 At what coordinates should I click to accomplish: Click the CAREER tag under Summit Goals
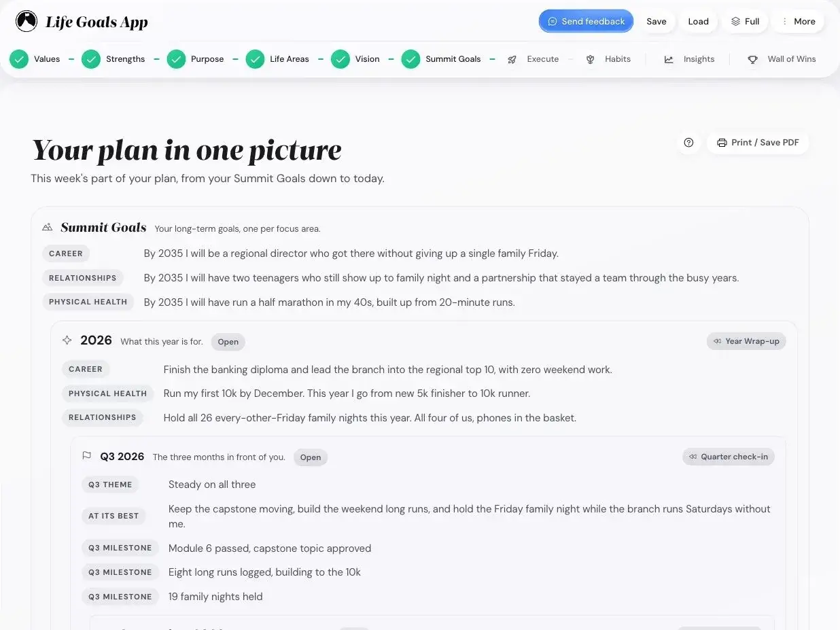point(66,253)
